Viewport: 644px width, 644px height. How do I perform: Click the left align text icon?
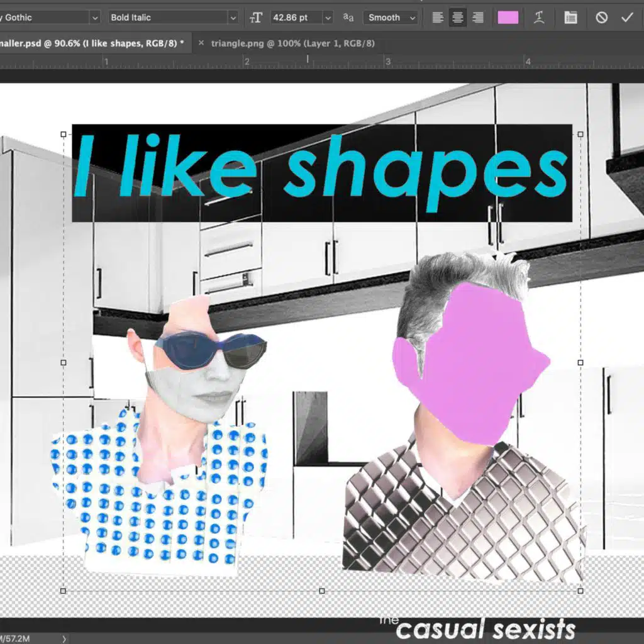pos(438,18)
